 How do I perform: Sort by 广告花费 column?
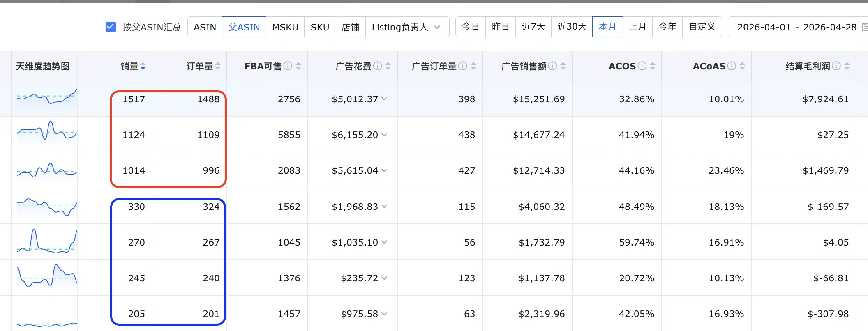pyautogui.click(x=388, y=66)
